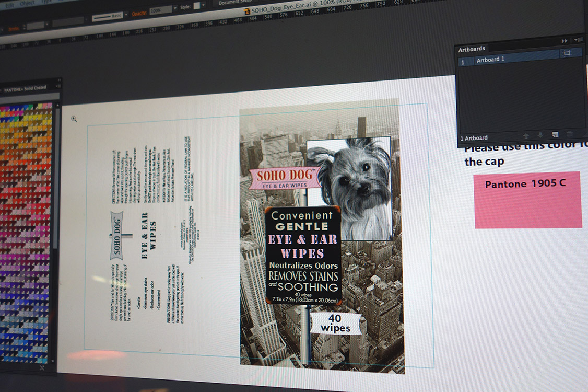This screenshot has width=588, height=392.
Task: Click the '1 Artboard' status text
Action: click(474, 138)
